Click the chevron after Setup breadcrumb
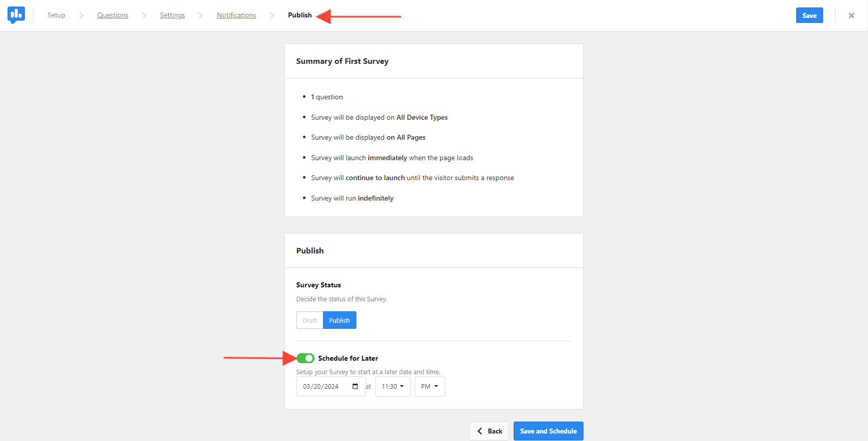The image size is (868, 441). click(81, 15)
